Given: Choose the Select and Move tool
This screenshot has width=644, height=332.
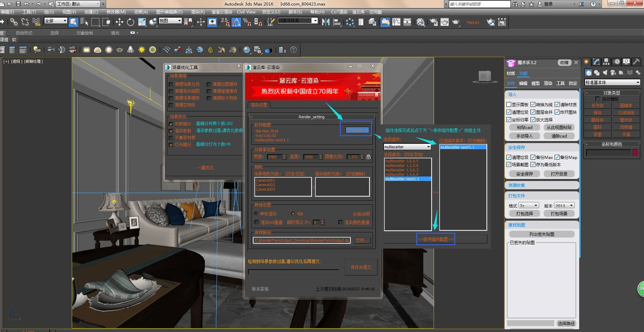Looking at the screenshot, I should [119, 22].
